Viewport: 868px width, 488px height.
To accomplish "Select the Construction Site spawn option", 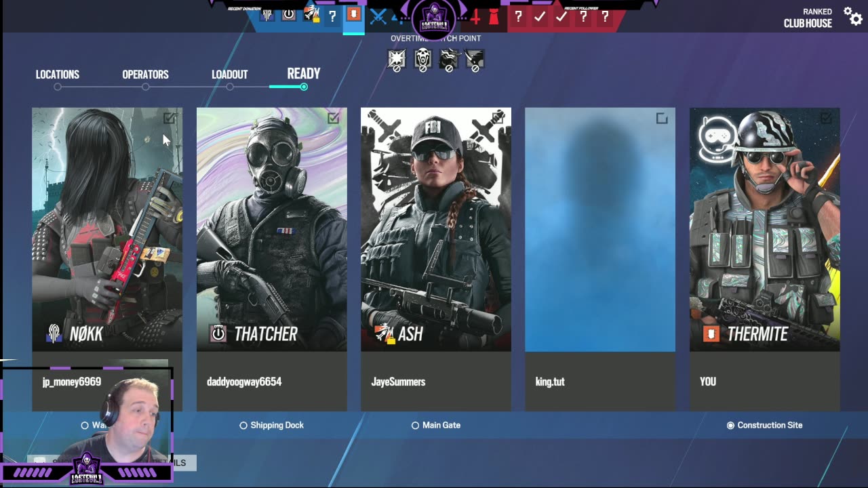I will click(x=764, y=425).
